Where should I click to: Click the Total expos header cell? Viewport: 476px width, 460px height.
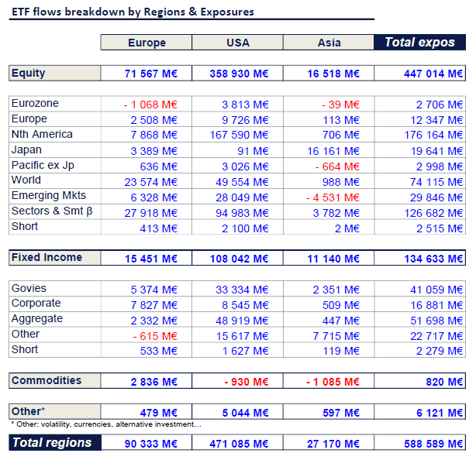coord(419,43)
